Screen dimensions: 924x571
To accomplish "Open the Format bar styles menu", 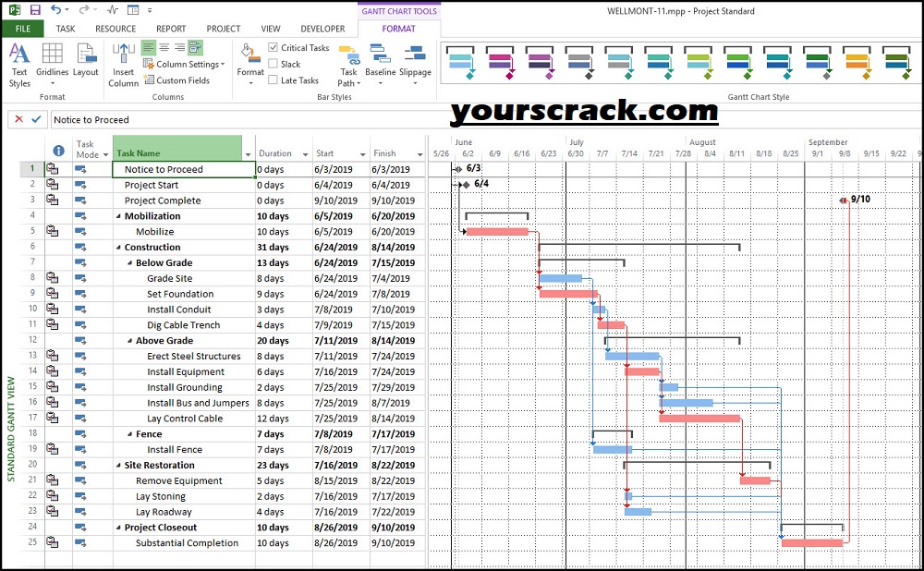I will tap(250, 65).
